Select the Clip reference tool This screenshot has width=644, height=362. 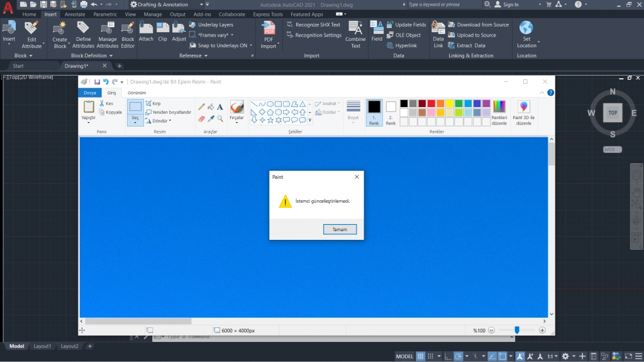tap(163, 28)
